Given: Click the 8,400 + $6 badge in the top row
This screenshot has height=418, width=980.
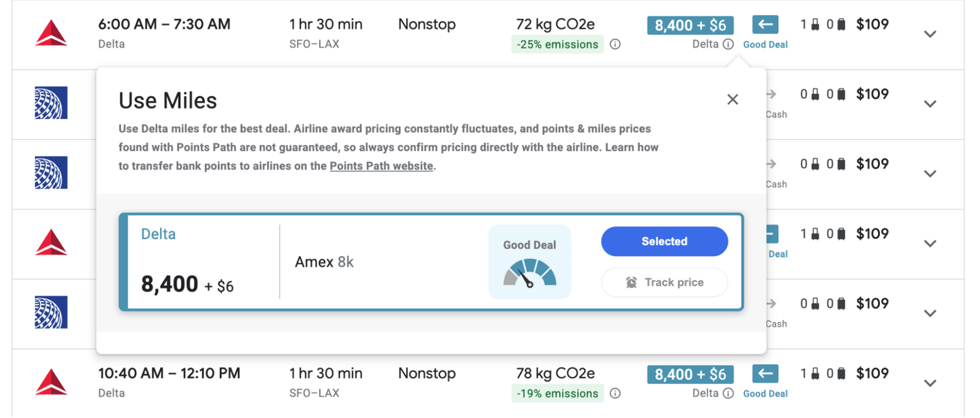Looking at the screenshot, I should [x=690, y=26].
